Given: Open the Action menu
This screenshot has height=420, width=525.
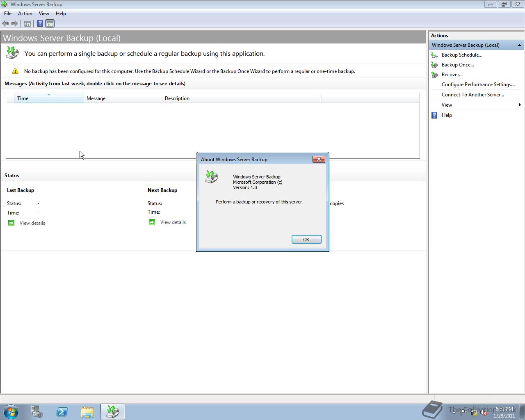Looking at the screenshot, I should pos(25,14).
